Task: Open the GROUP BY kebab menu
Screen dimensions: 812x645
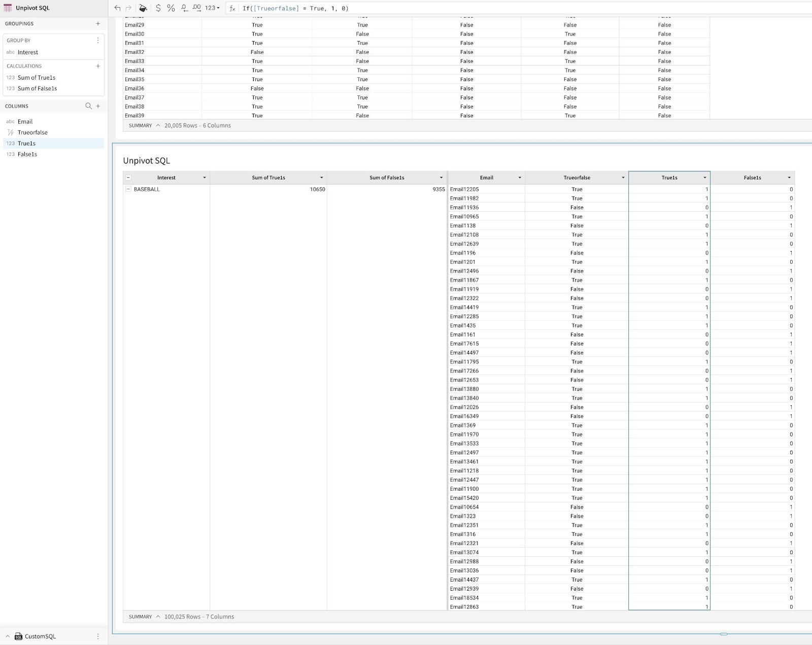Action: click(98, 40)
